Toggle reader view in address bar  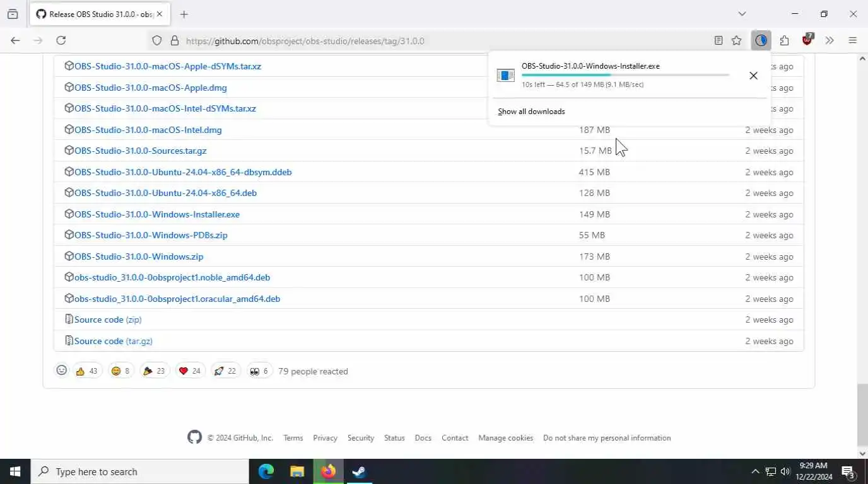click(718, 40)
